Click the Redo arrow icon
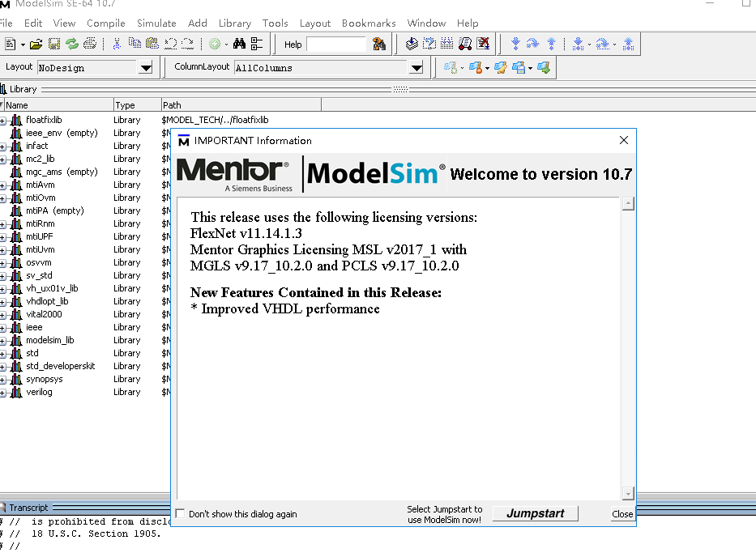Screen dimensions: 756x557 pyautogui.click(x=187, y=44)
